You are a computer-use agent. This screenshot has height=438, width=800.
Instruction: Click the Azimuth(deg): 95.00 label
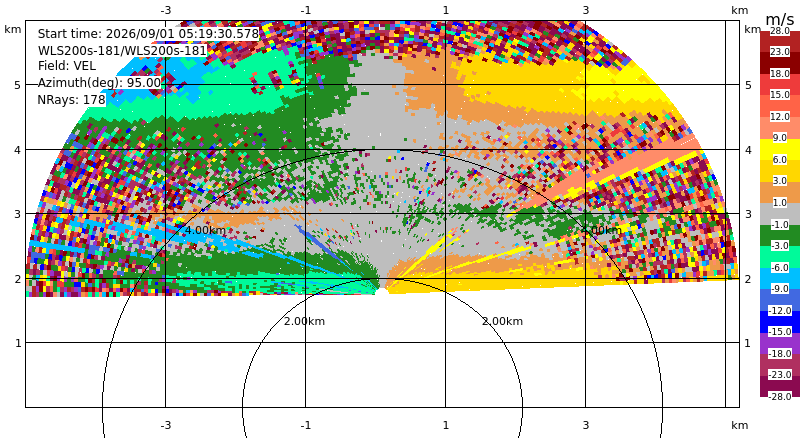(99, 83)
